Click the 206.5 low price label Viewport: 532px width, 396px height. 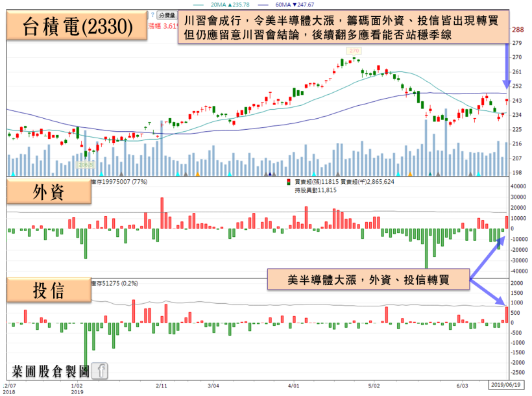click(x=86, y=165)
